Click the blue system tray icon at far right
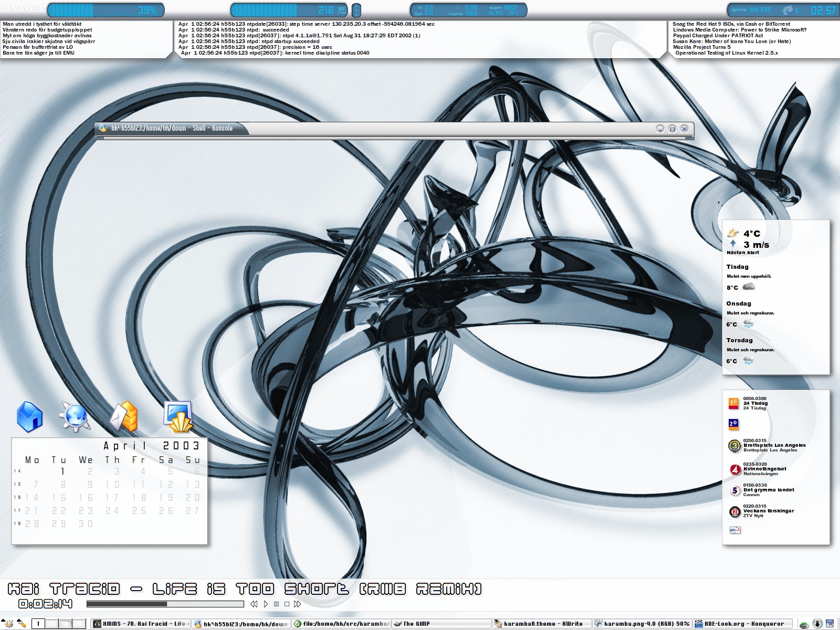Viewport: 840px width, 630px height. pos(830,624)
